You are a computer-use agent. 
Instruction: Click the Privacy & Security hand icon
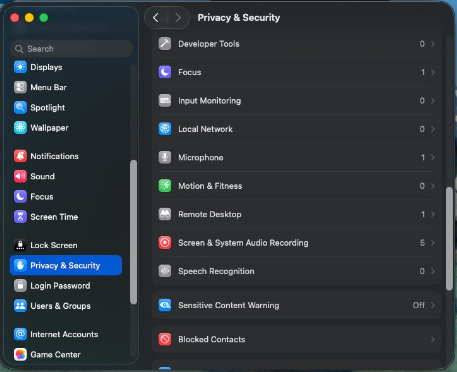pyautogui.click(x=20, y=265)
